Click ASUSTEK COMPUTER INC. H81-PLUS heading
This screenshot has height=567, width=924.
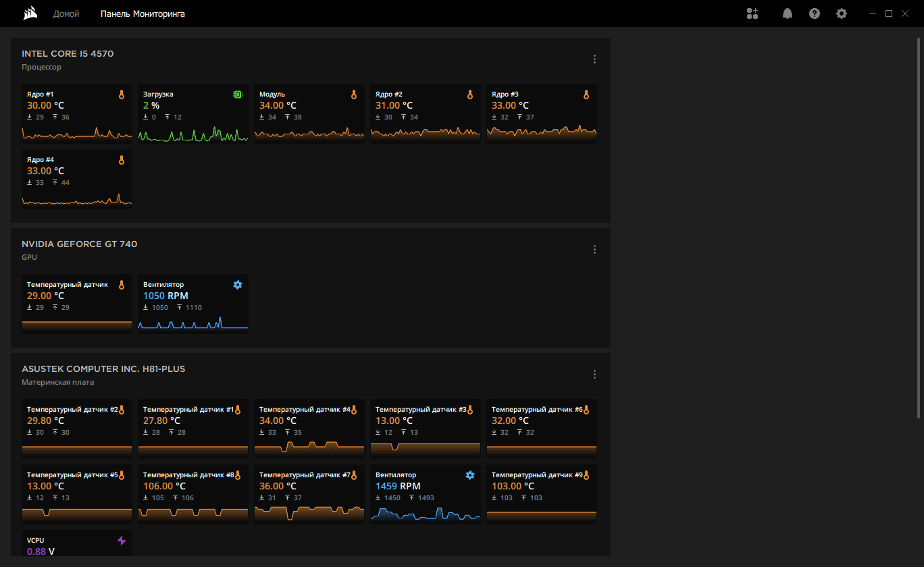tap(103, 369)
